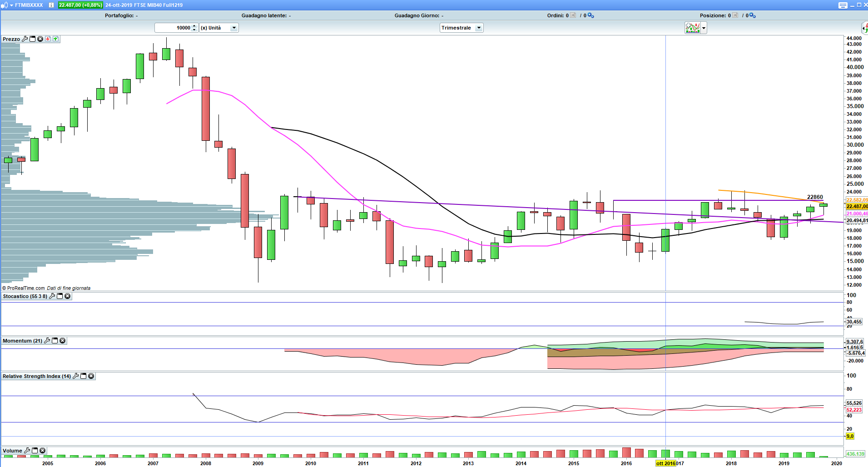Viewport: 868px width, 467px height.
Task: Click the 55,526 RSI value tag
Action: 854,403
